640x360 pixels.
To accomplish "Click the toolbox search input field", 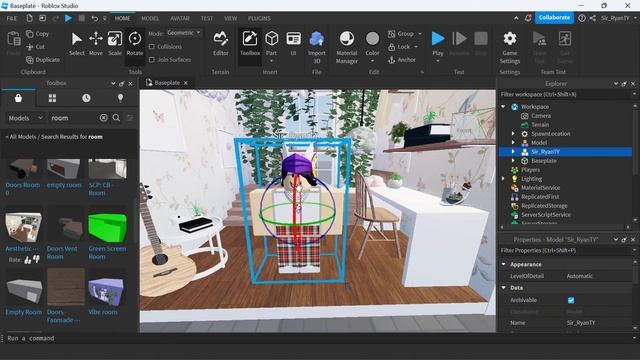I will [x=73, y=118].
